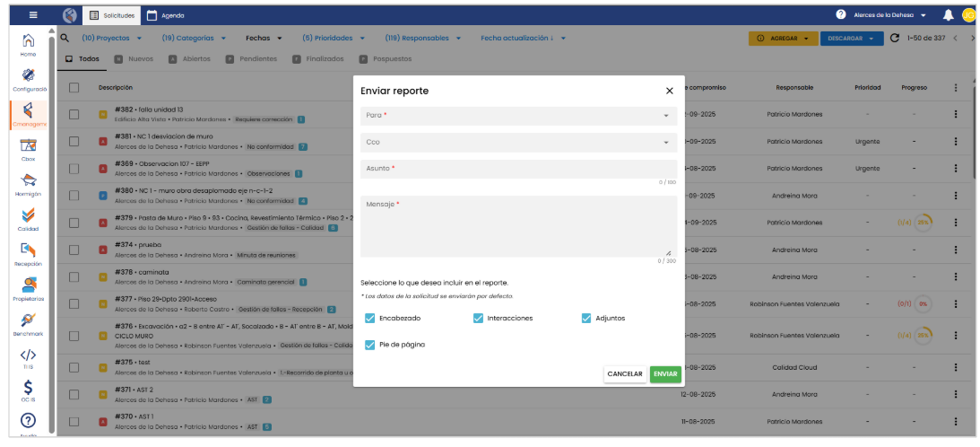This screenshot has height=447, width=980.
Task: Expand the (19) Categorías filter
Action: [x=194, y=39]
